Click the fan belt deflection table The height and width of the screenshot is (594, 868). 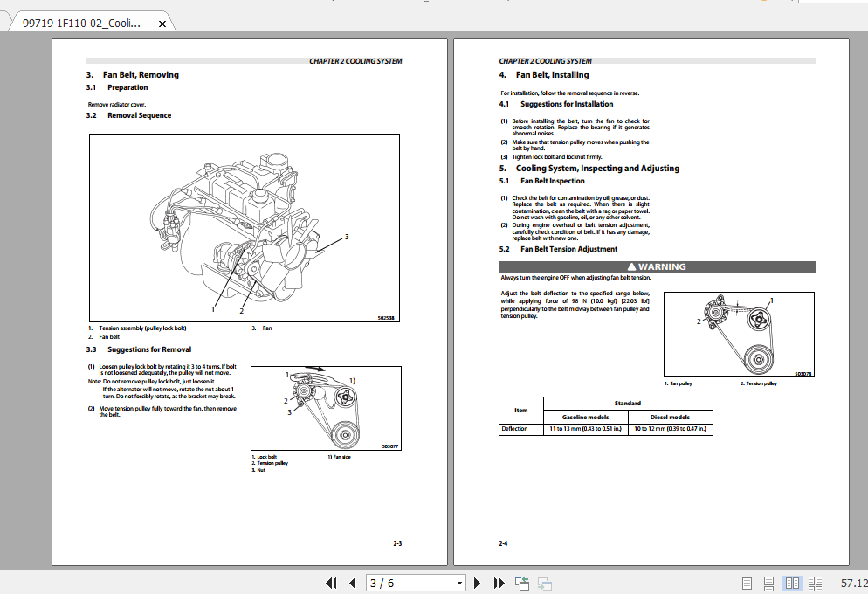pyautogui.click(x=607, y=416)
